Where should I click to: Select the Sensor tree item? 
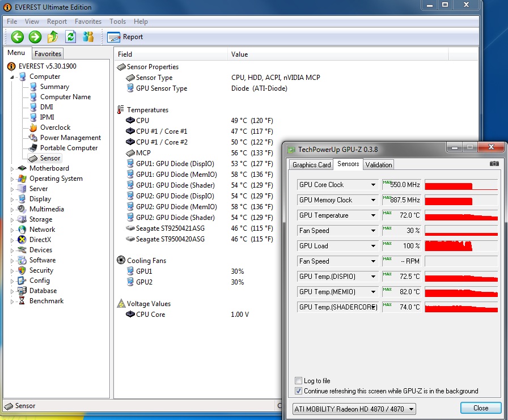tap(44, 158)
